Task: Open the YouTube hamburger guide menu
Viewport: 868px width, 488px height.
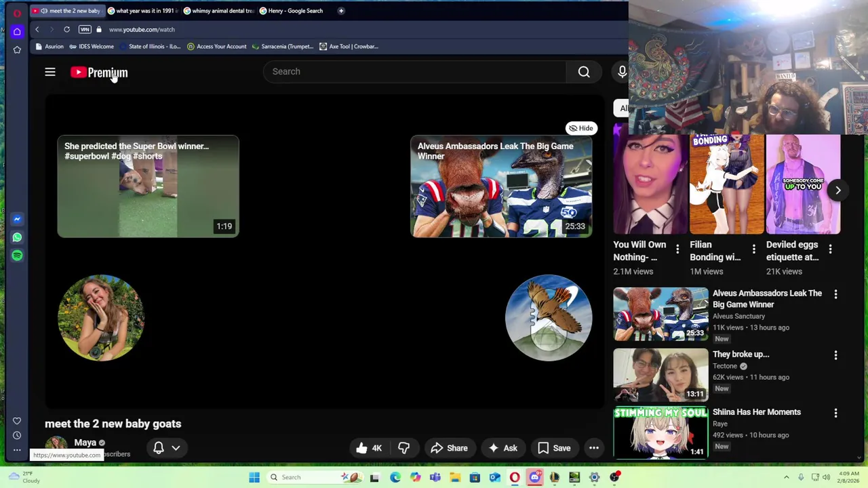Action: pos(50,72)
